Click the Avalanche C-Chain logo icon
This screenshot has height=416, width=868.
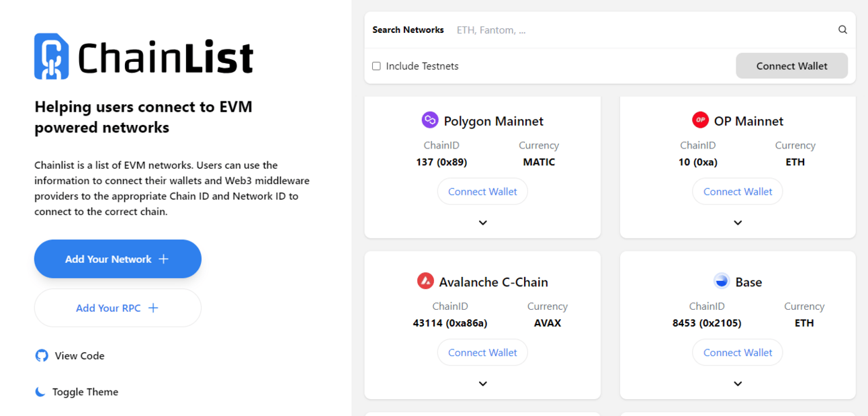425,281
